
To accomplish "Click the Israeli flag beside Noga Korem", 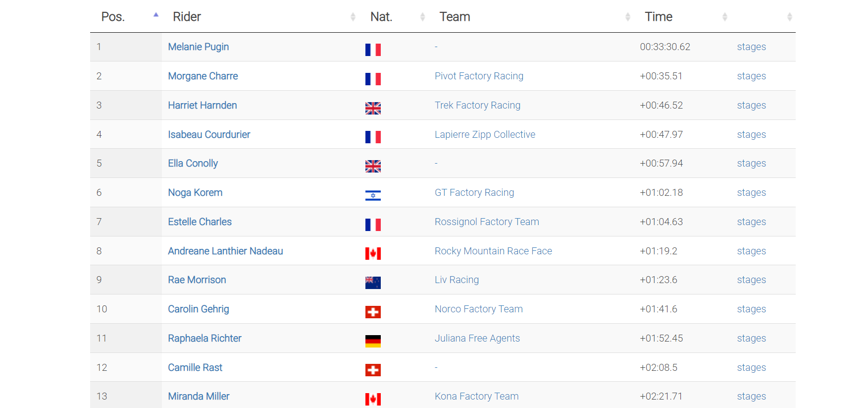I will click(x=373, y=196).
